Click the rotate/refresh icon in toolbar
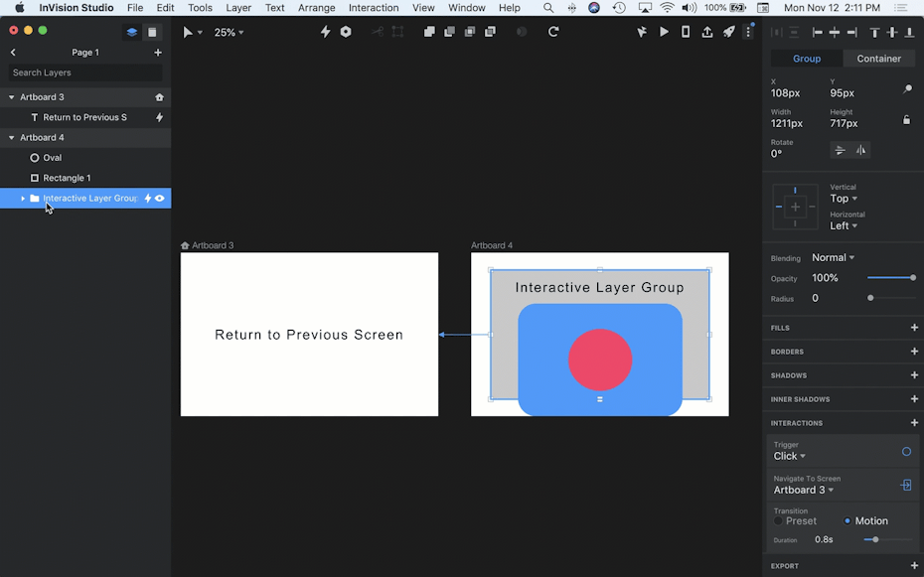 click(553, 32)
